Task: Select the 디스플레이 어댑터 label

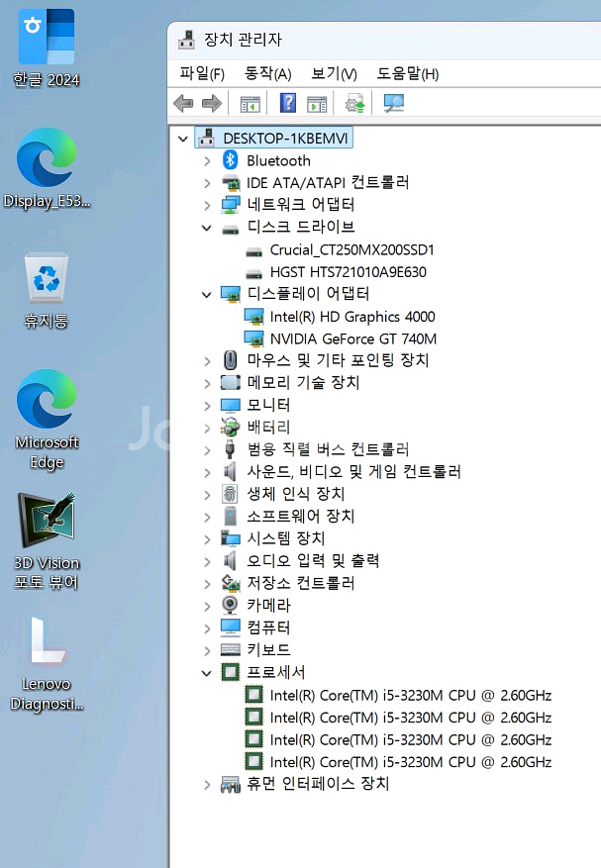Action: click(308, 294)
